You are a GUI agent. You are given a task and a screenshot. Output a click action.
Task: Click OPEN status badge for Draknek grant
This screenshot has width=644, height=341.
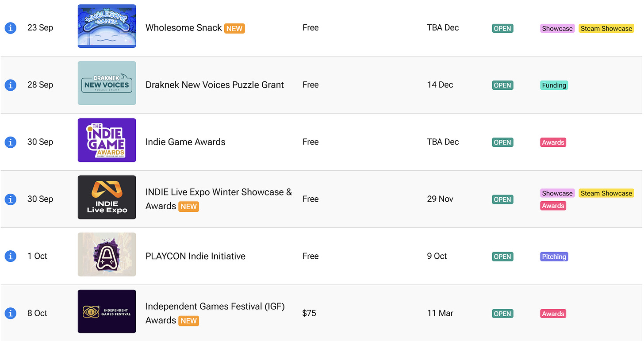pos(502,85)
